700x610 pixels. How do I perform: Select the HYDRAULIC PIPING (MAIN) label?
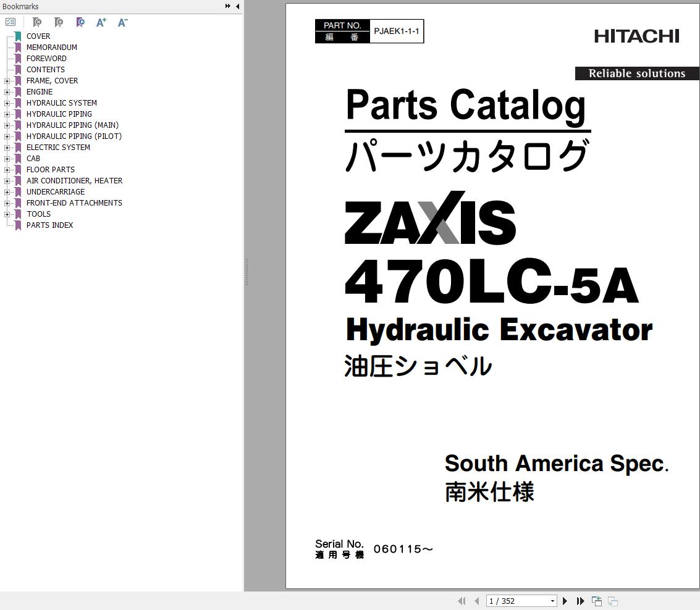click(72, 125)
